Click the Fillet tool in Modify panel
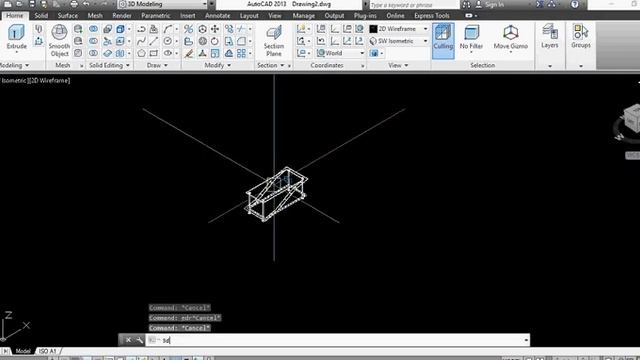Screen dimensions: 640x360 pos(241,41)
